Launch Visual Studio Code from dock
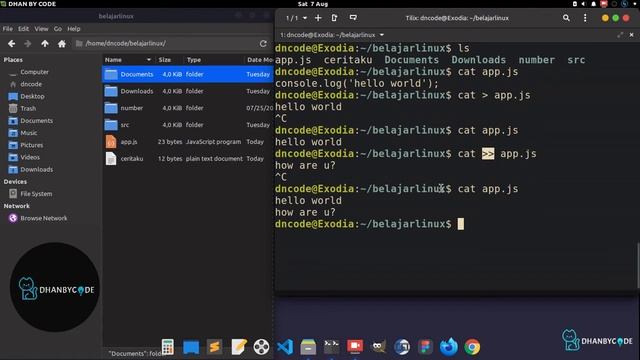 tap(285, 347)
